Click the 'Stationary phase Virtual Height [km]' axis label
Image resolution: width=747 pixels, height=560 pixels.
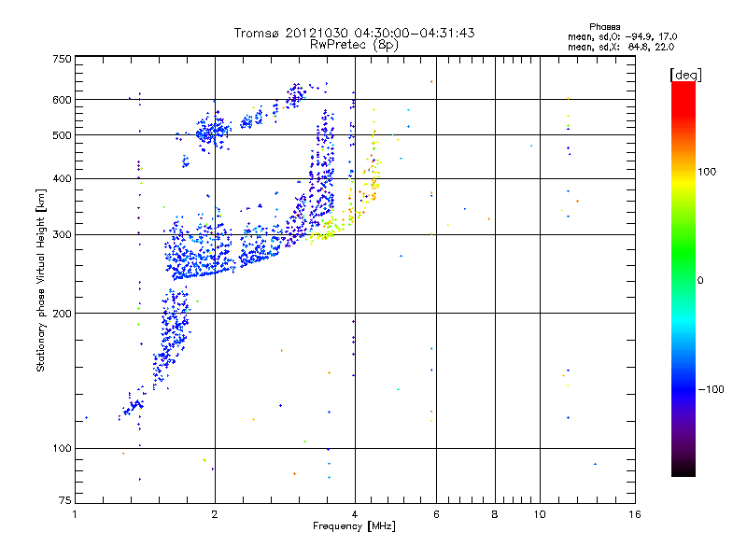(40, 281)
